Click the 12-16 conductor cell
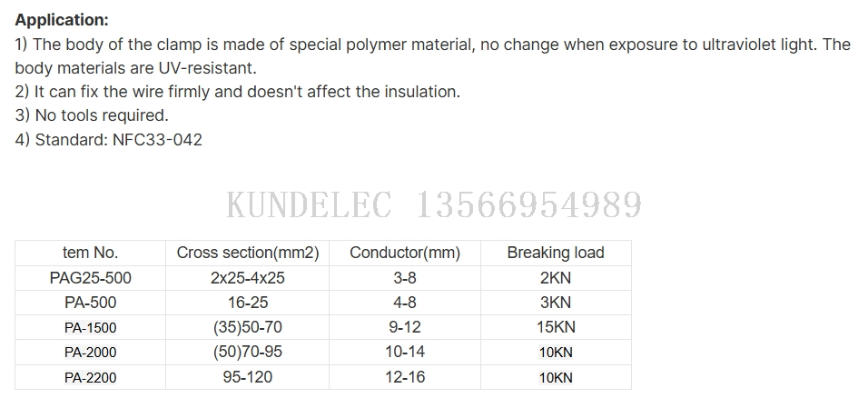 tap(404, 377)
